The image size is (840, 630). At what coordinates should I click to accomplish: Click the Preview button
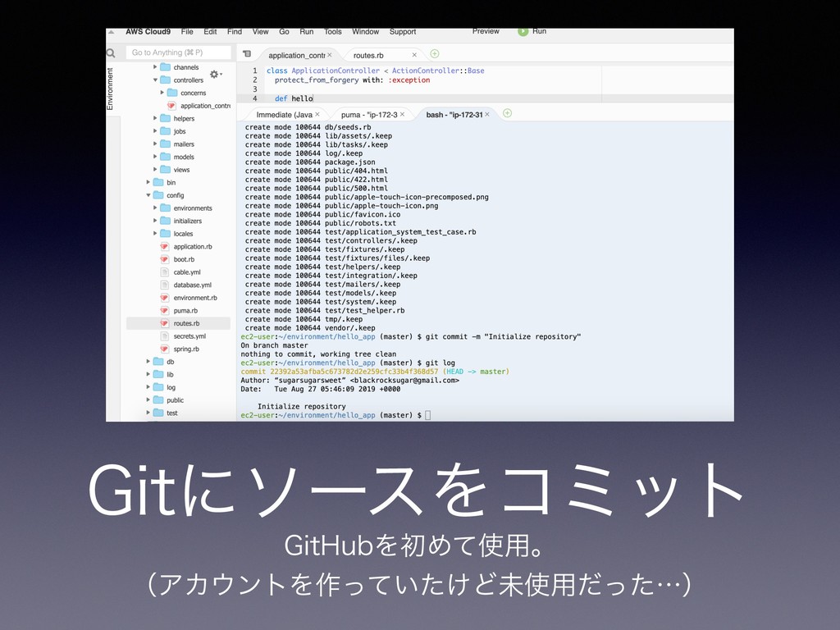click(x=486, y=32)
